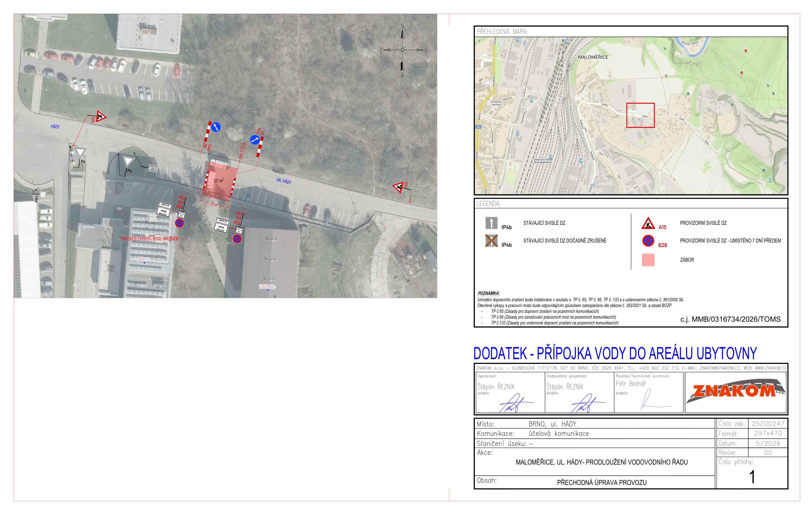Click the STÁVAJÍCÍ SVISLÉ DZ DOČASNĚ ZRUŠENÉ legend text
Image resolution: width=812 pixels, height=513 pixels.
[565, 241]
